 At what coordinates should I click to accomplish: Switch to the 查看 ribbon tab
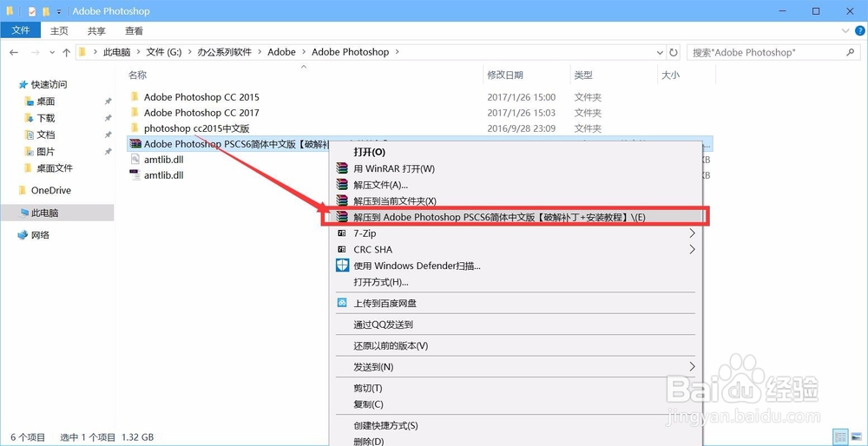pos(134,31)
